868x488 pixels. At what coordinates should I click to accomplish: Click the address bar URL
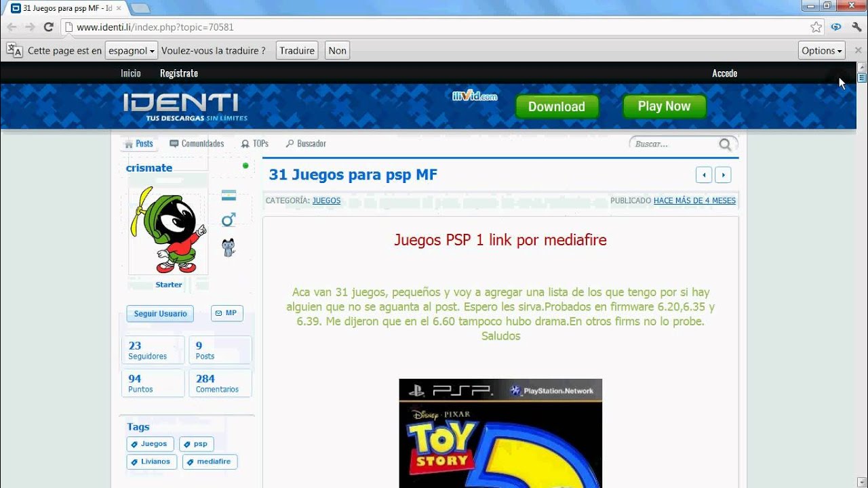click(155, 27)
